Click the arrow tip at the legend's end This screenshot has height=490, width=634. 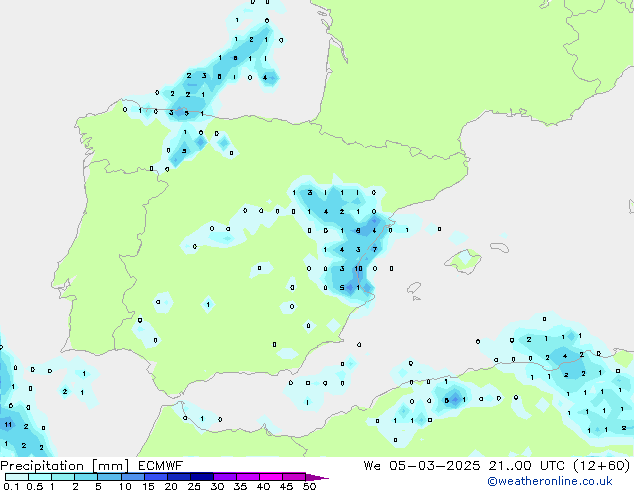[x=317, y=477]
